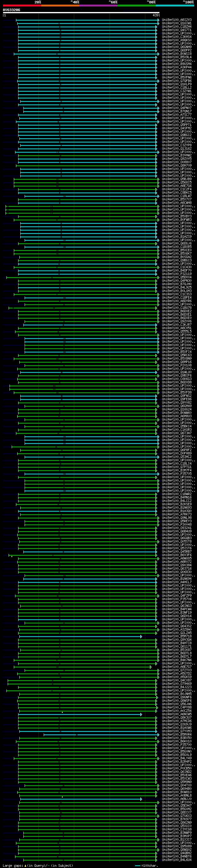The image size is (197, 868).
Task: Select the UniRef100_A7SC77 label
Action: [176, 115]
